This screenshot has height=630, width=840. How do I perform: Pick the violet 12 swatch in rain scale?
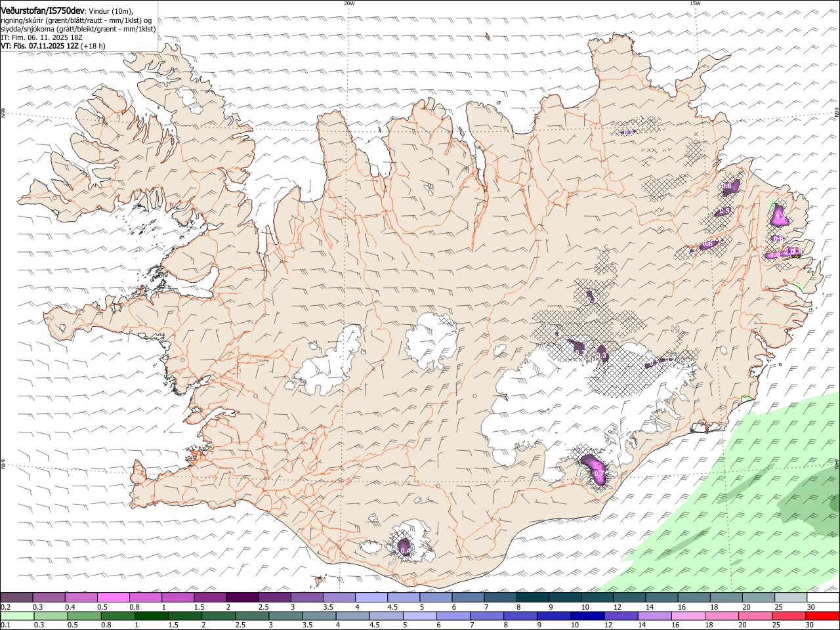tap(621, 616)
